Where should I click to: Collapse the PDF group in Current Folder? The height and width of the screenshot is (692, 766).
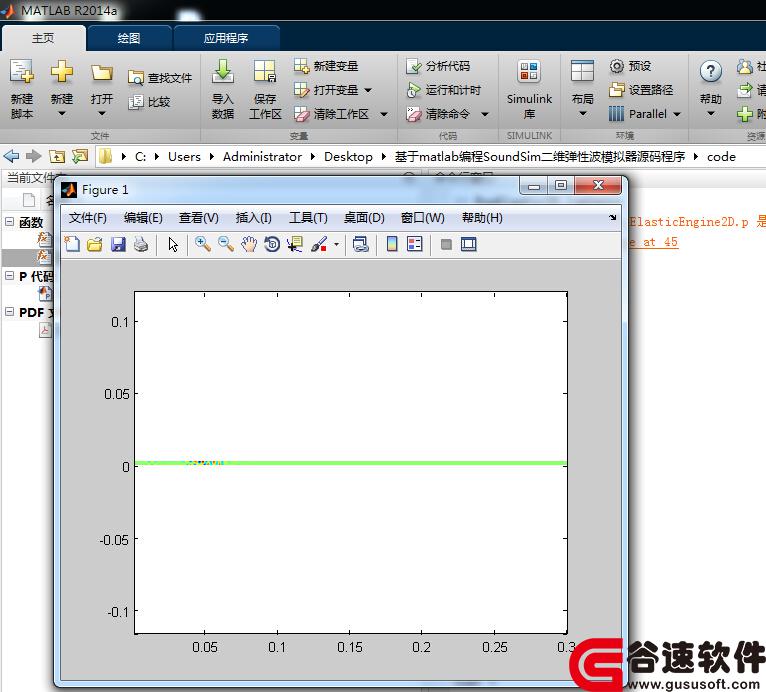pyautogui.click(x=9, y=312)
